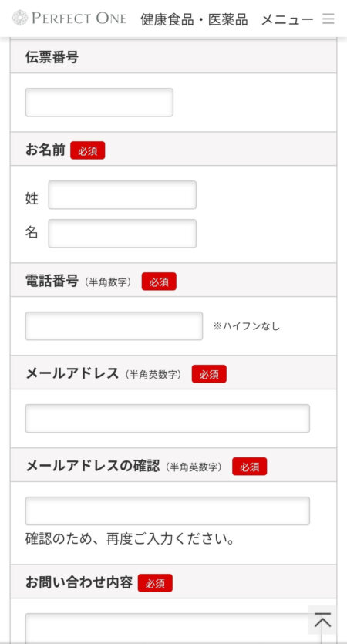Click the 必須 badge beside 電話番号
Viewport: 347px width, 644px height.
159,282
